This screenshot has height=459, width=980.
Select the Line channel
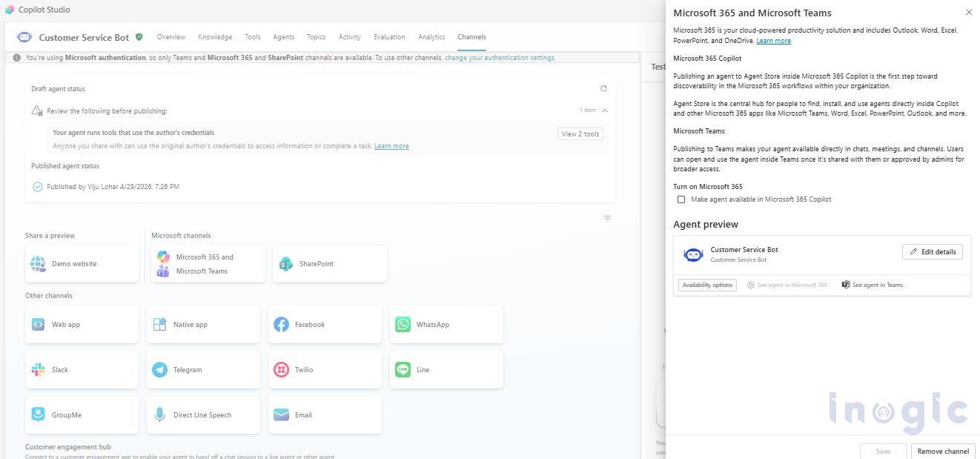point(446,369)
